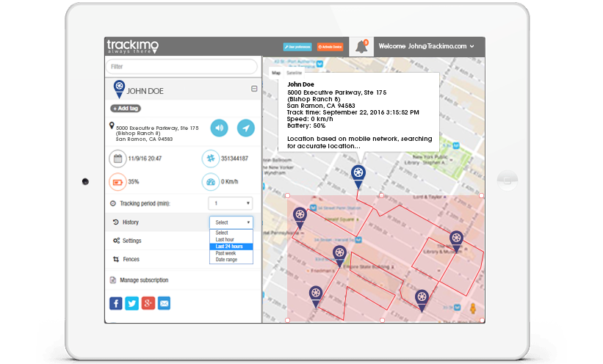Click the 35% battery value
Image resolution: width=603 pixels, height=364 pixels.
(134, 182)
